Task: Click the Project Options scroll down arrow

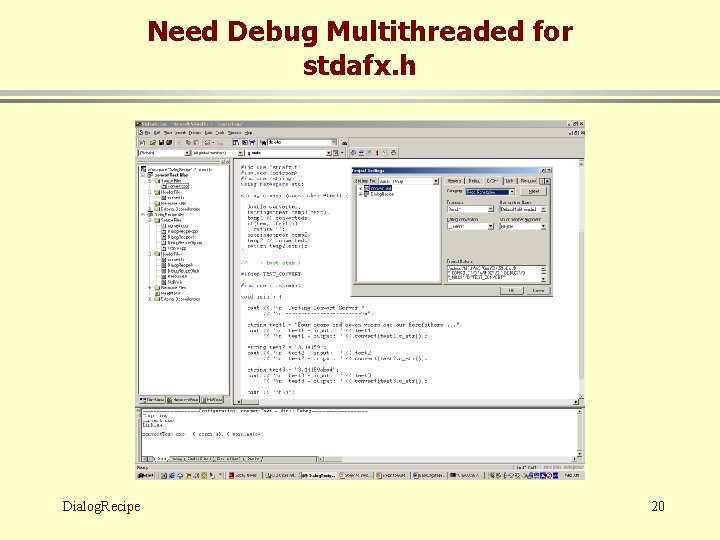Action: (x=543, y=279)
